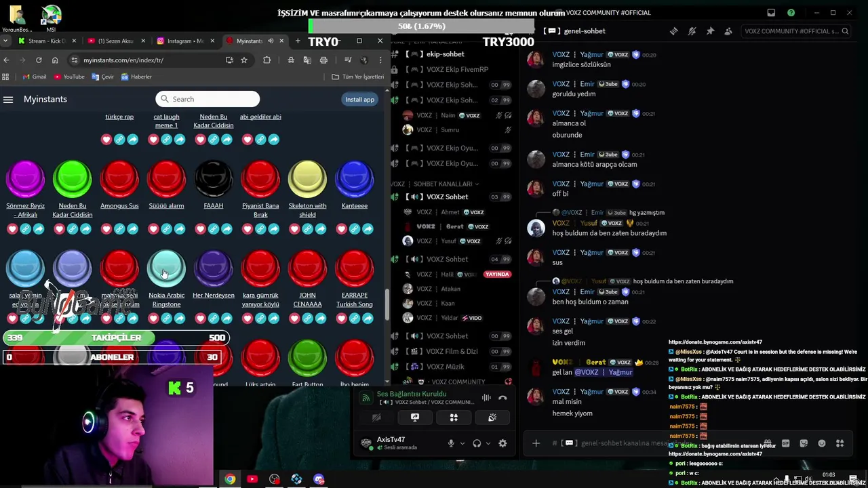Favorite the cat laugh meme 1 sound
Screen dimensions: 868x488
pyautogui.click(x=153, y=140)
